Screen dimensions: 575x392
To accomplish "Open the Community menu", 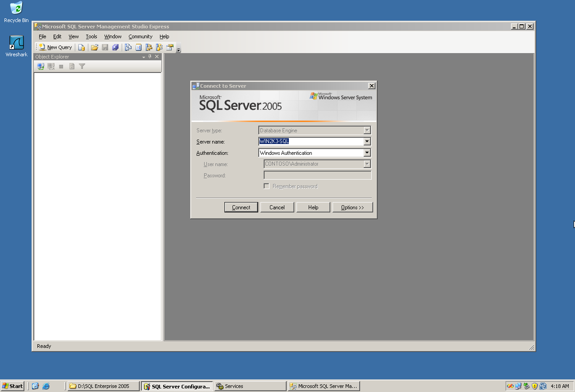I will pyautogui.click(x=140, y=36).
